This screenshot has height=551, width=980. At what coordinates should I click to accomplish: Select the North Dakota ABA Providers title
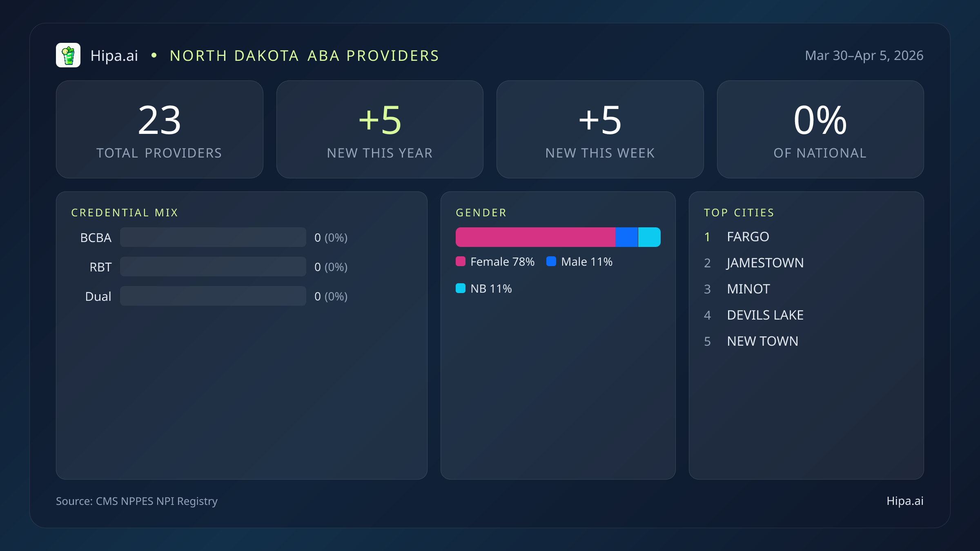click(x=304, y=55)
